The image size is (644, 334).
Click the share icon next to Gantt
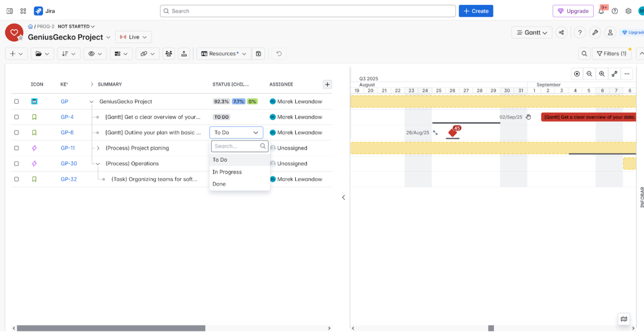click(x=561, y=32)
